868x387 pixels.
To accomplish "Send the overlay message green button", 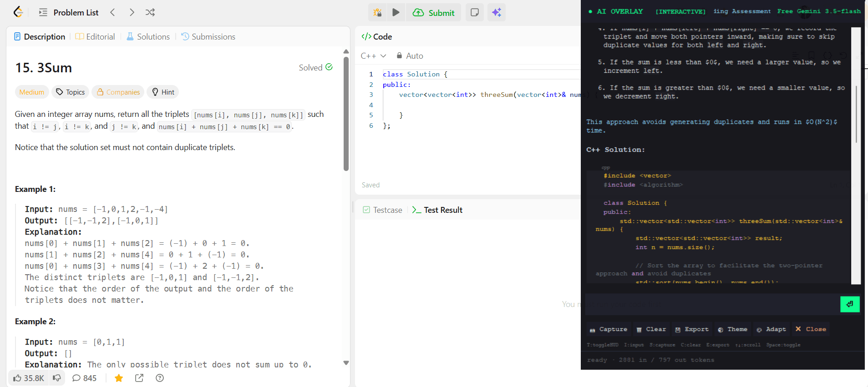I will point(850,304).
